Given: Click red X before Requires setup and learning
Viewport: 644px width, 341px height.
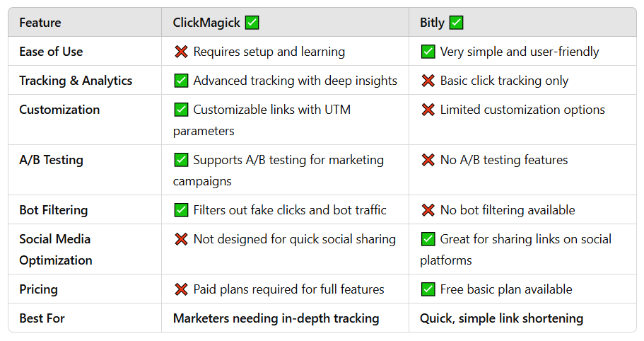Looking at the screenshot, I should click(x=181, y=52).
